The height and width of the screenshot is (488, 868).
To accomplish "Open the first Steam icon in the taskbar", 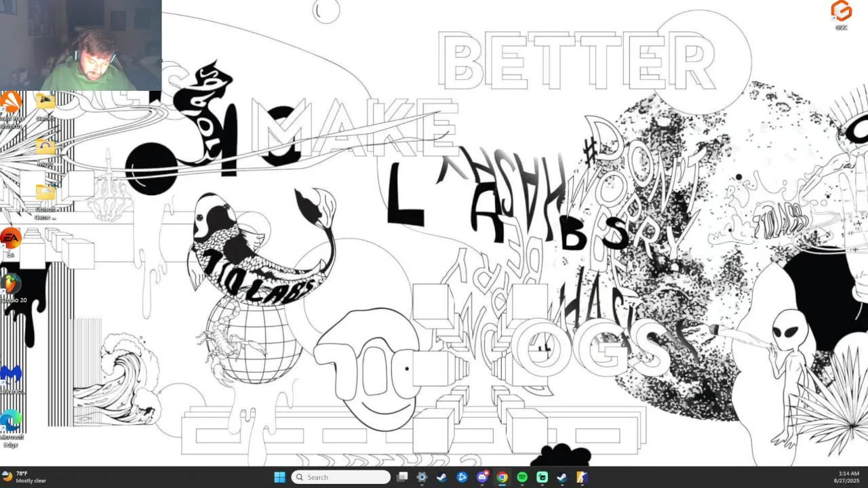I will [x=441, y=477].
